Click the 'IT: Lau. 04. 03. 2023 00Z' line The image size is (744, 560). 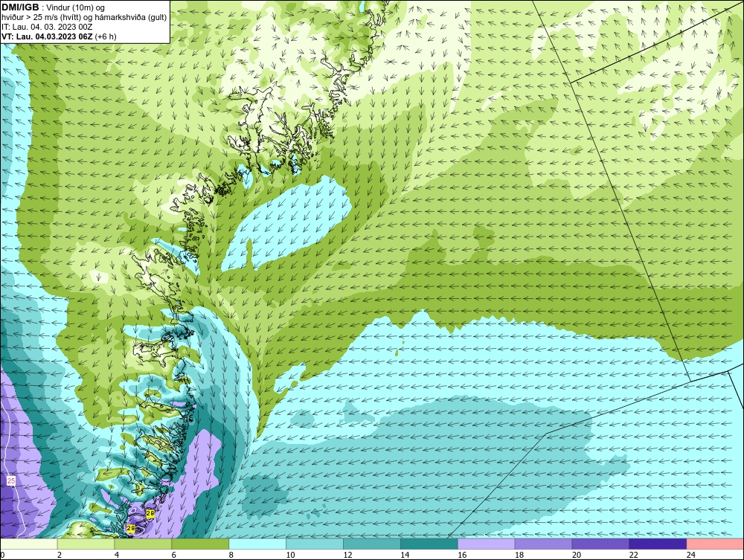coord(46,27)
